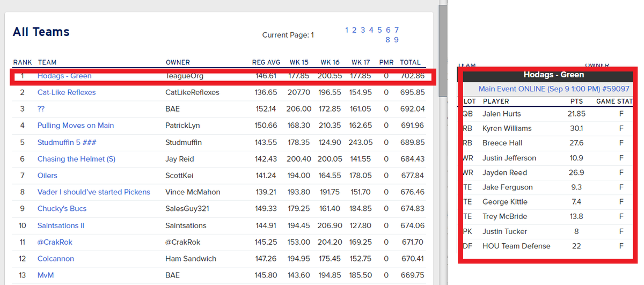Click the PMR column header

click(x=386, y=62)
